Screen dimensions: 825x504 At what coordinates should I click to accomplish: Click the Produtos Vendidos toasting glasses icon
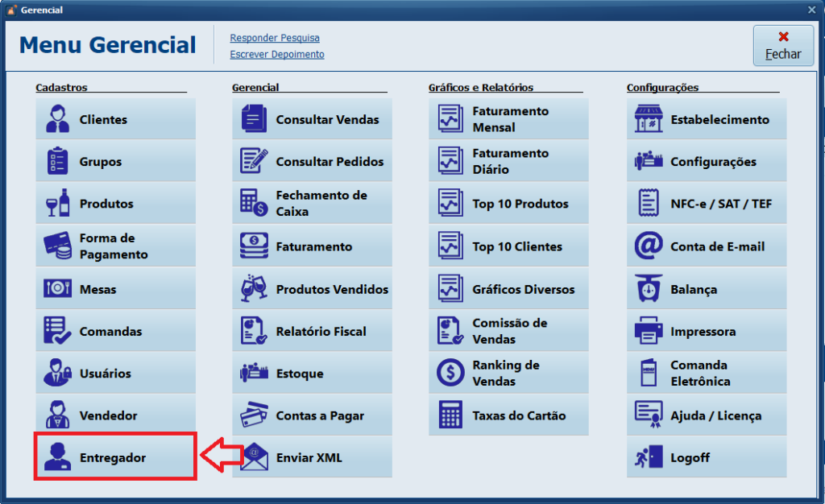click(x=254, y=289)
